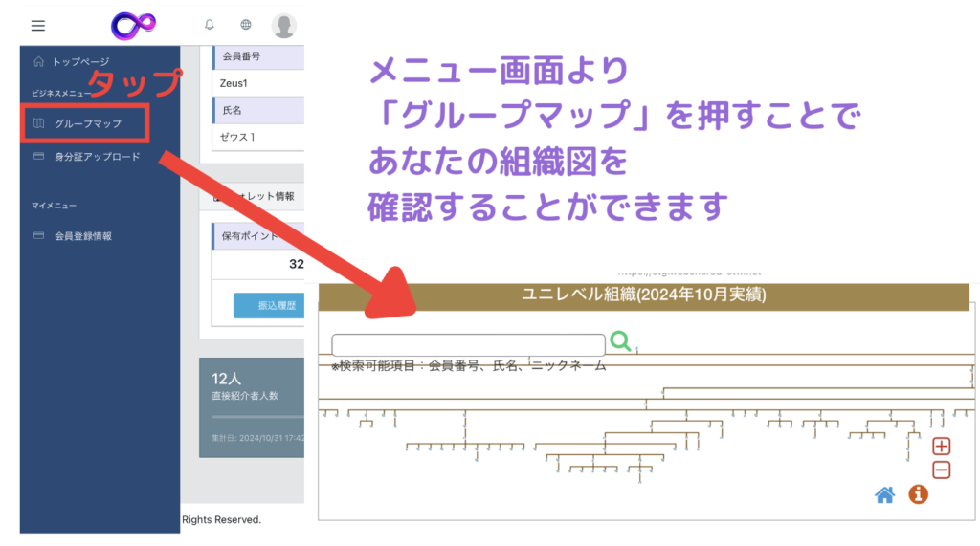Open notifications via the bell icon
Screen dimensions: 980x546
point(210,26)
